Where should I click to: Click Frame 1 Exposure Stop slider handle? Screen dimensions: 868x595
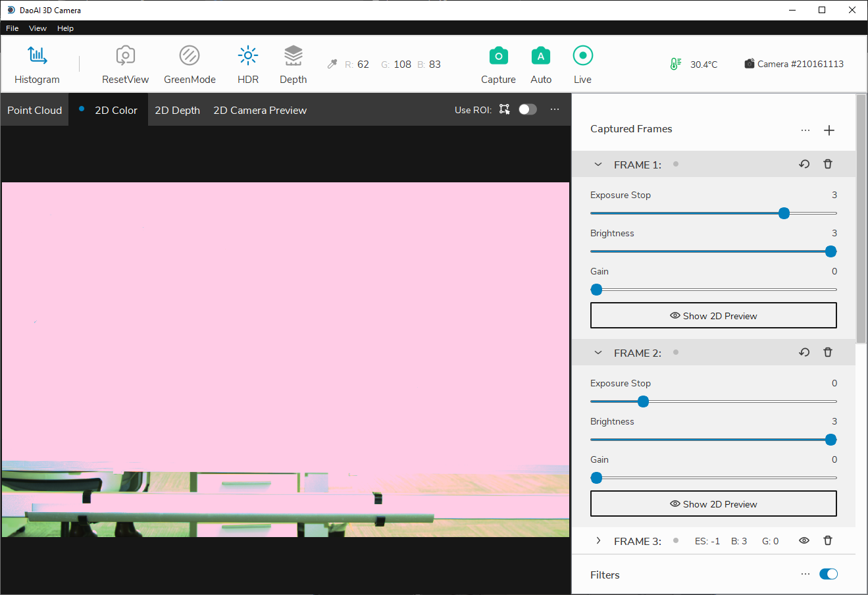click(x=784, y=213)
